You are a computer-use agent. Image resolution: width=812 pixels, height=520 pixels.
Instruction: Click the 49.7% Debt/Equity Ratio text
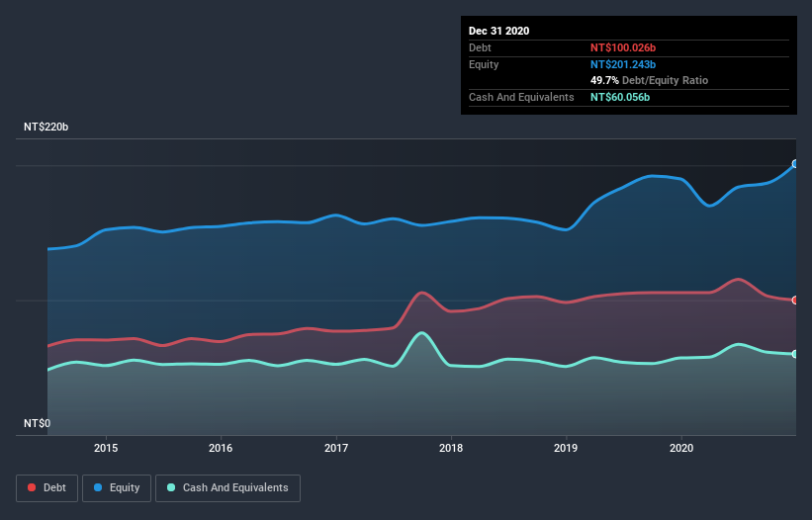tap(650, 80)
